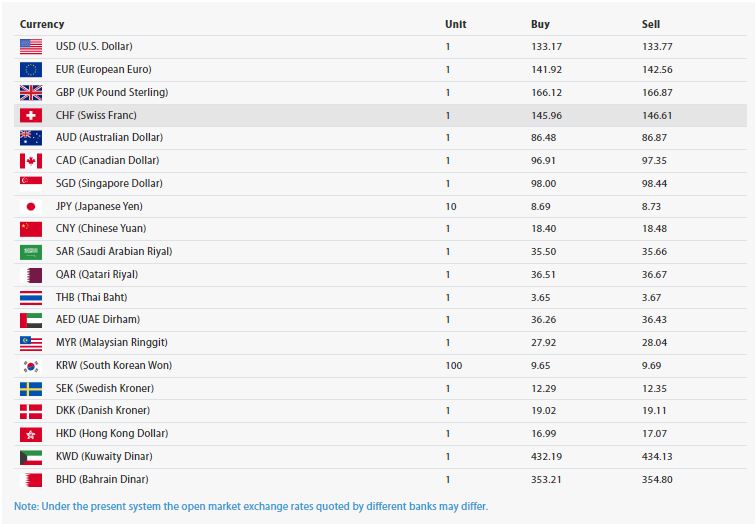Viewport: 755px width, 524px height.
Task: Click the Japanese Yen flag icon
Action: [x=30, y=206]
